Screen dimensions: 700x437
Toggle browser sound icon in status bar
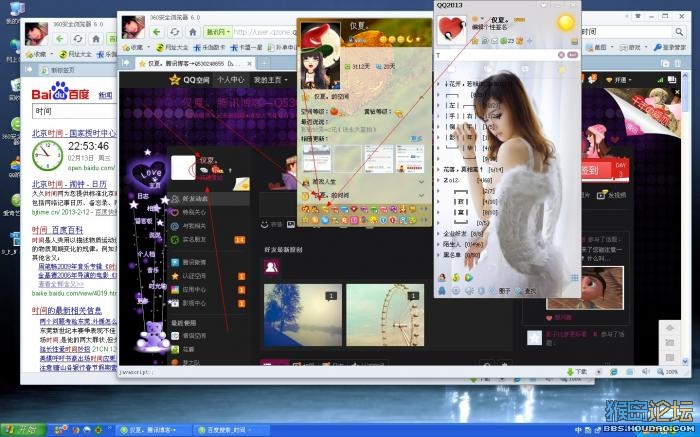646,371
